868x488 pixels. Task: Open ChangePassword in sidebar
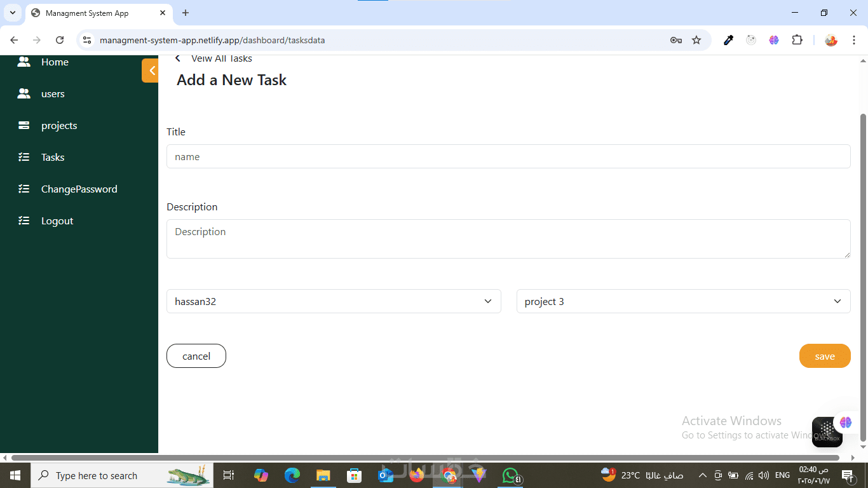coord(79,189)
